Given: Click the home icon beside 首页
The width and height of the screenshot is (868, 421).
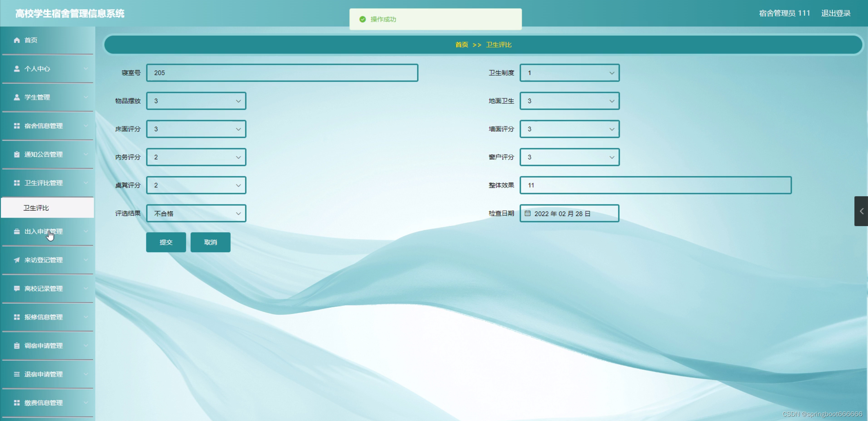Looking at the screenshot, I should pyautogui.click(x=17, y=40).
